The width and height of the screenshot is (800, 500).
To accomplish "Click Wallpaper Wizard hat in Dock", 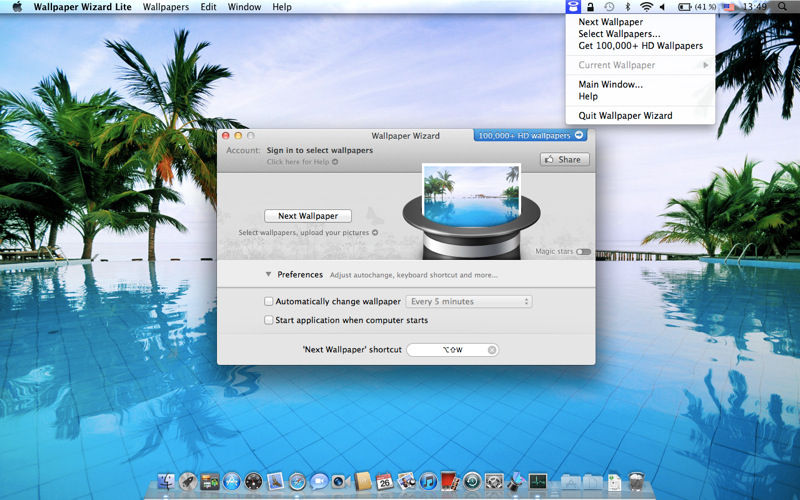I will tap(516, 481).
